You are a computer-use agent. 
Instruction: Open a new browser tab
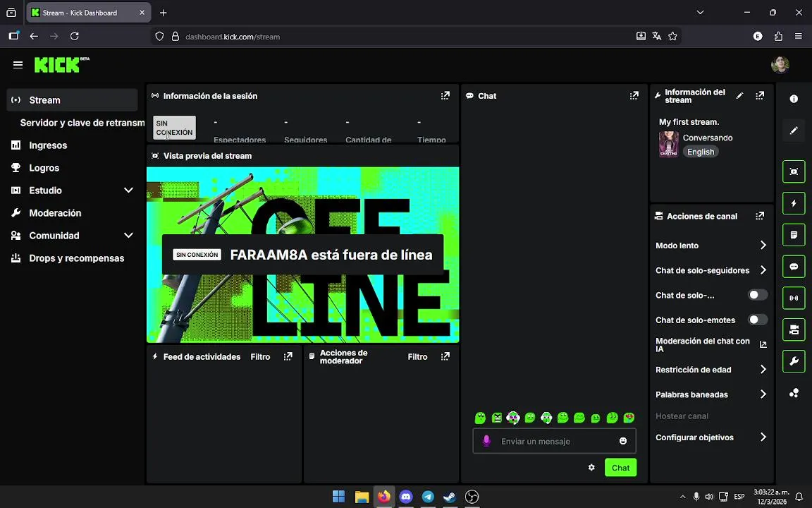[x=163, y=13]
